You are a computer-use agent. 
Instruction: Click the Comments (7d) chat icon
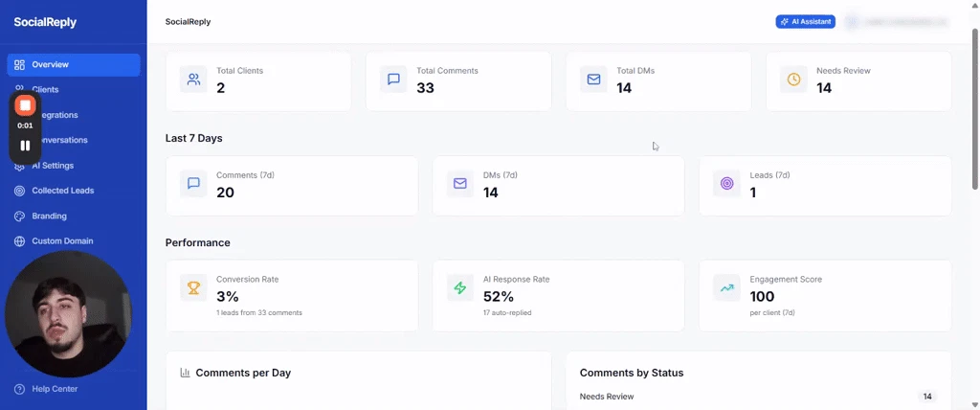[x=193, y=183]
